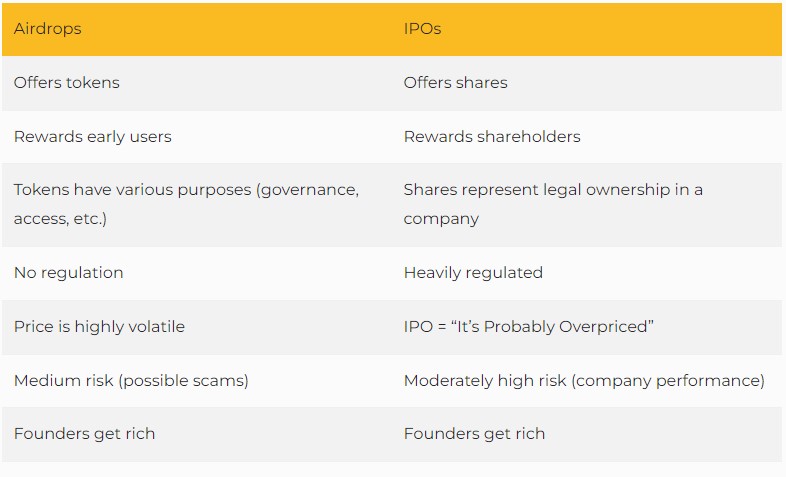Click the Airdrops column header
Image resolution: width=786 pixels, height=477 pixels.
point(48,28)
